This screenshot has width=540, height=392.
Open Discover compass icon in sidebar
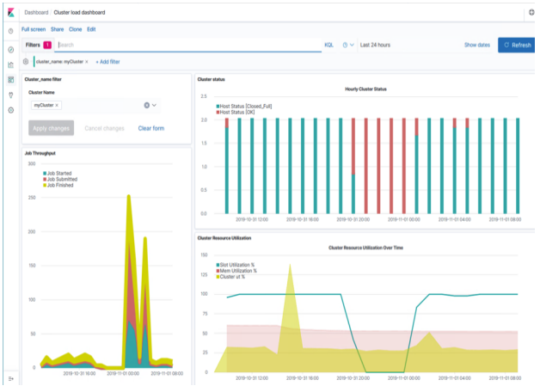(11, 50)
